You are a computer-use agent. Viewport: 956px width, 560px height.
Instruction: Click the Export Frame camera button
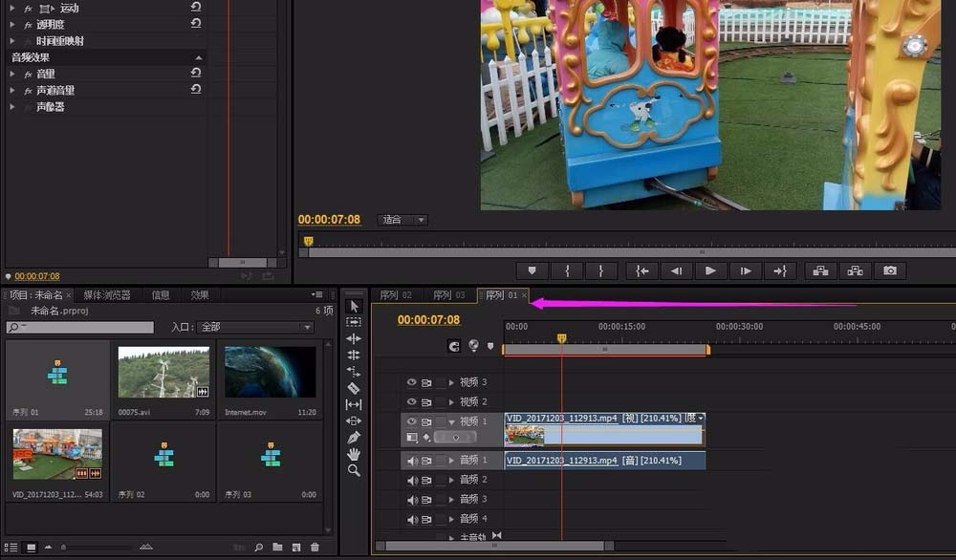click(x=890, y=271)
